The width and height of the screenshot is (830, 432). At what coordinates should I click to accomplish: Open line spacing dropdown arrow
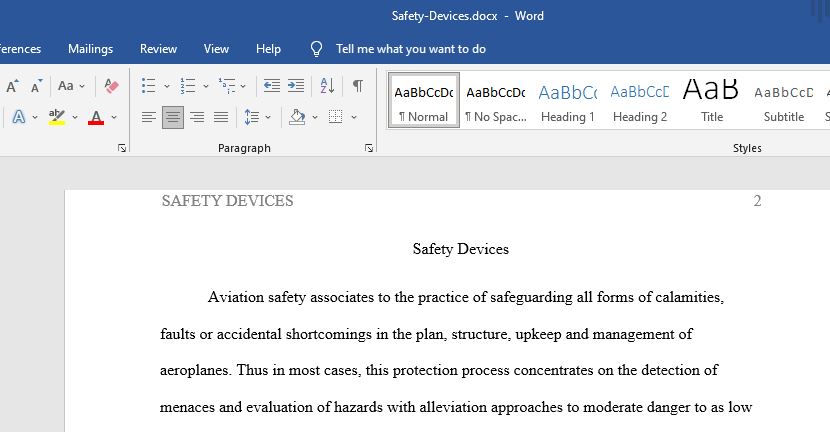[x=267, y=117]
